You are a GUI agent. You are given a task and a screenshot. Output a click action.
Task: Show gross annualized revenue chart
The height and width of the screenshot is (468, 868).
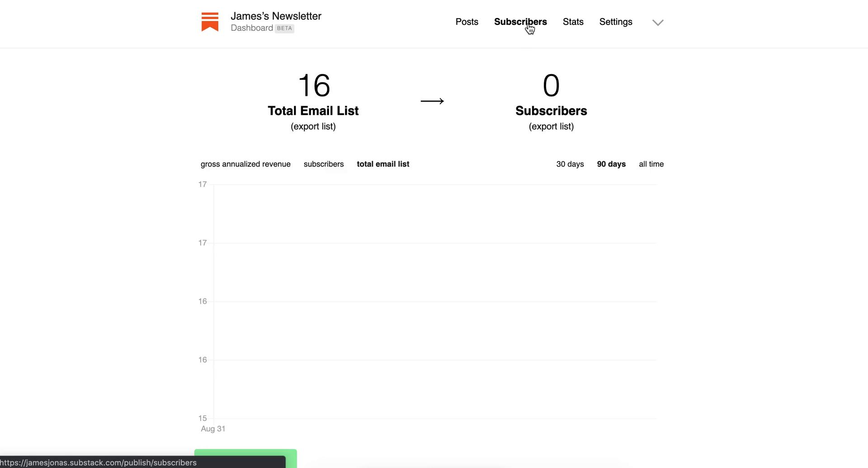coord(245,164)
